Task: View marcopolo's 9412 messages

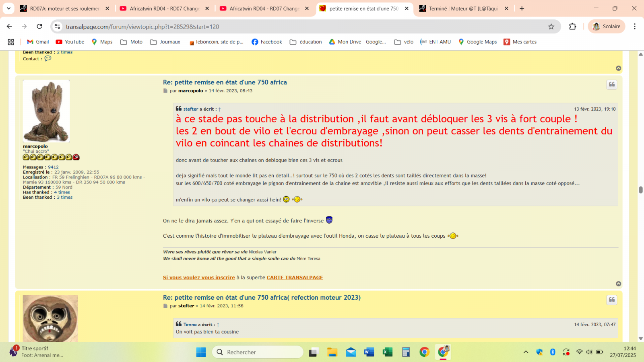Action: [x=53, y=167]
